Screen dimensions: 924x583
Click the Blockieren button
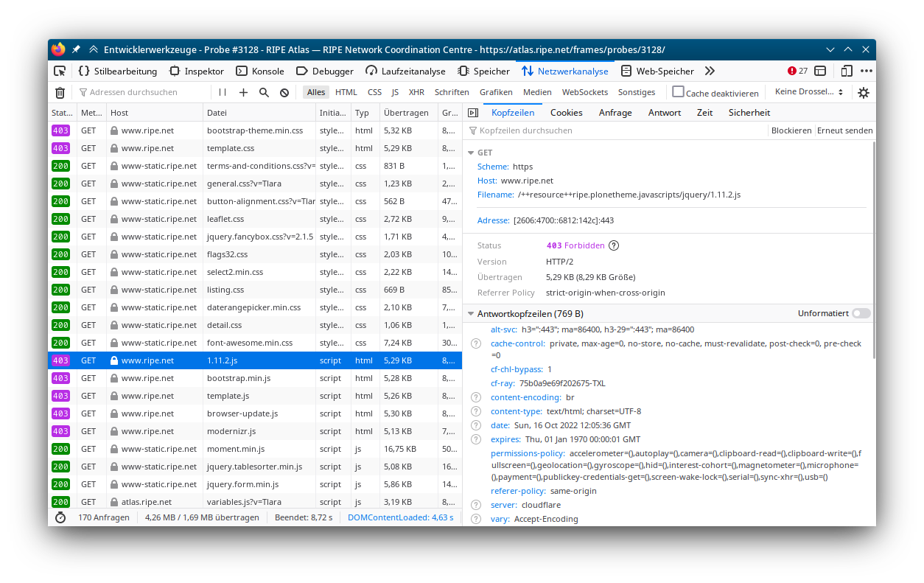791,130
